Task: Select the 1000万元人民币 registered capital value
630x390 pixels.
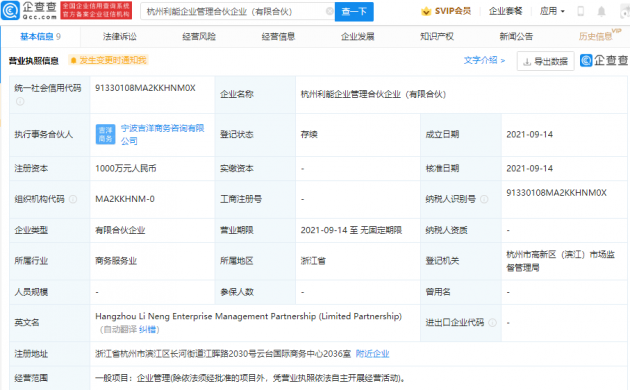Action: pos(126,168)
